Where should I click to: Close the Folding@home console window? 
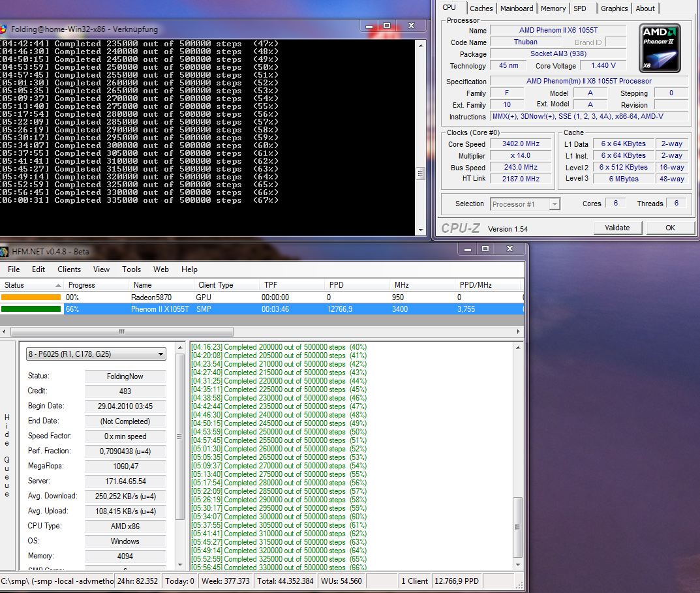pyautogui.click(x=411, y=26)
